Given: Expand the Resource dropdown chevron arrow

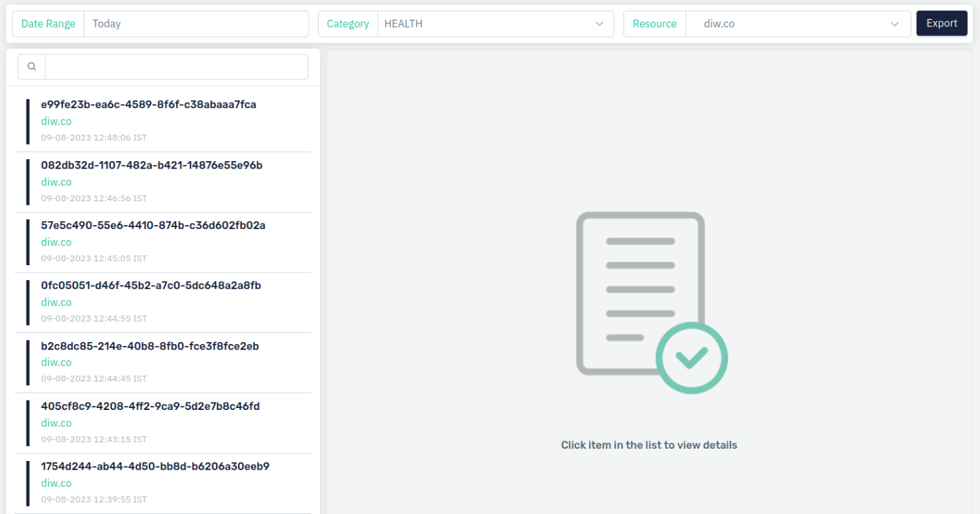Looking at the screenshot, I should coord(895,24).
